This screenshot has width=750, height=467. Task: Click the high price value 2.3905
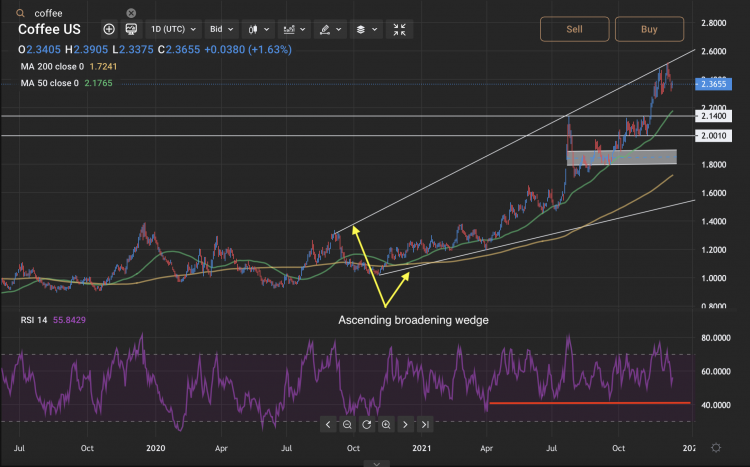(x=90, y=50)
